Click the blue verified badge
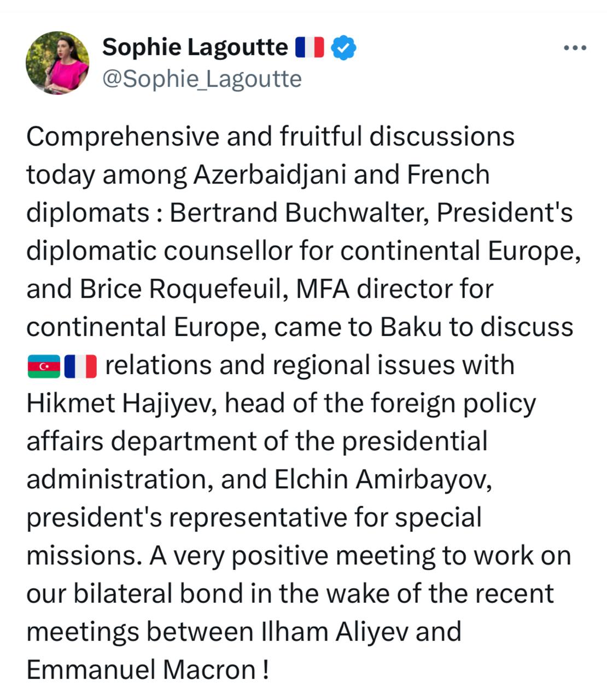This screenshot has height=700, width=607. (345, 48)
